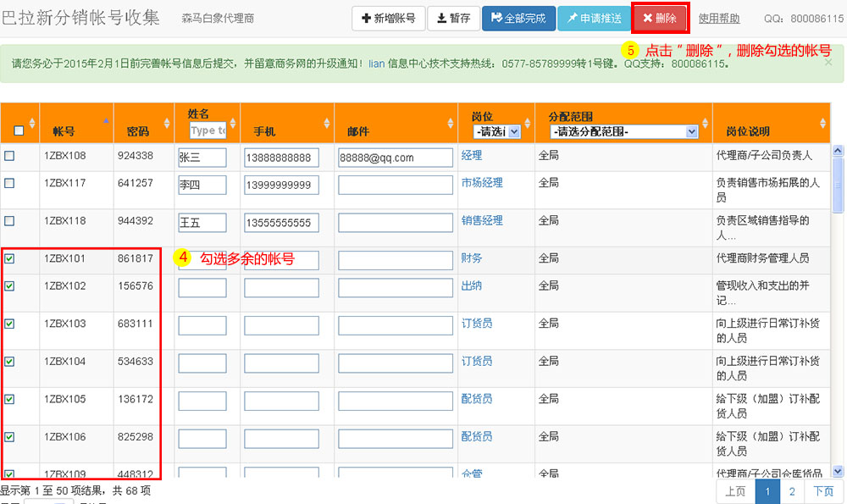Click the 暂存 temporary save button

(454, 19)
